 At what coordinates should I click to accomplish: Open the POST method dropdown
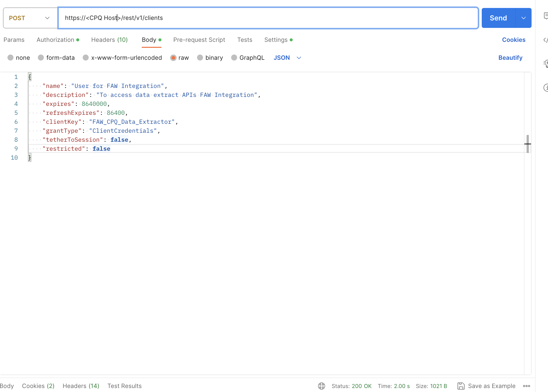pyautogui.click(x=30, y=18)
